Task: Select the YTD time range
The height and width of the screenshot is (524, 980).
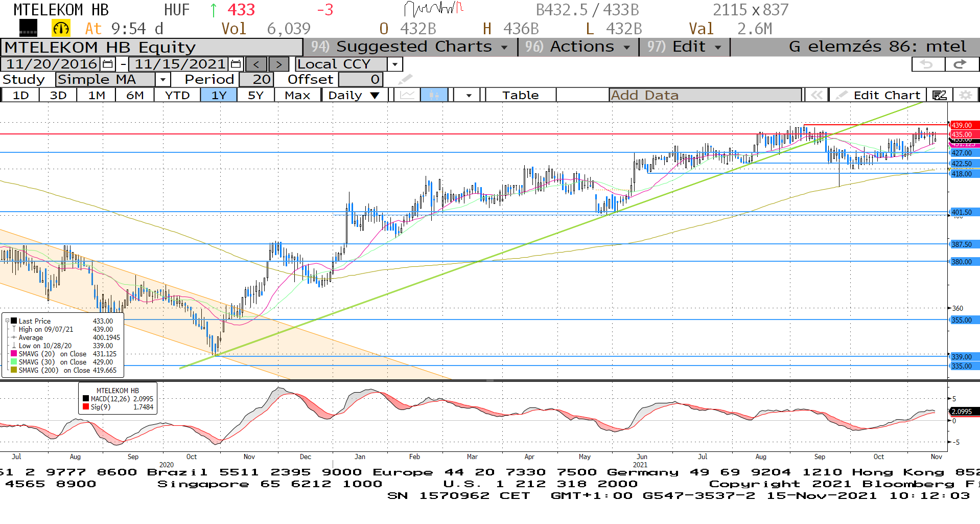Action: click(x=177, y=95)
